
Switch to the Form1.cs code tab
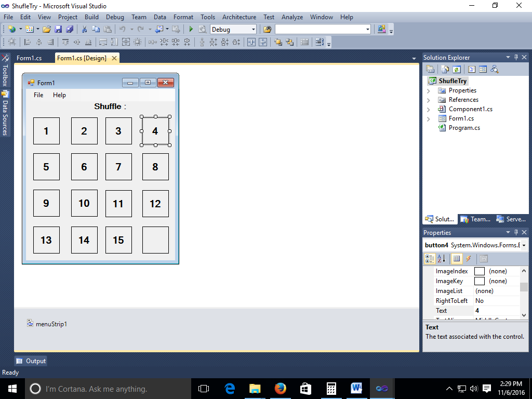[x=29, y=58]
